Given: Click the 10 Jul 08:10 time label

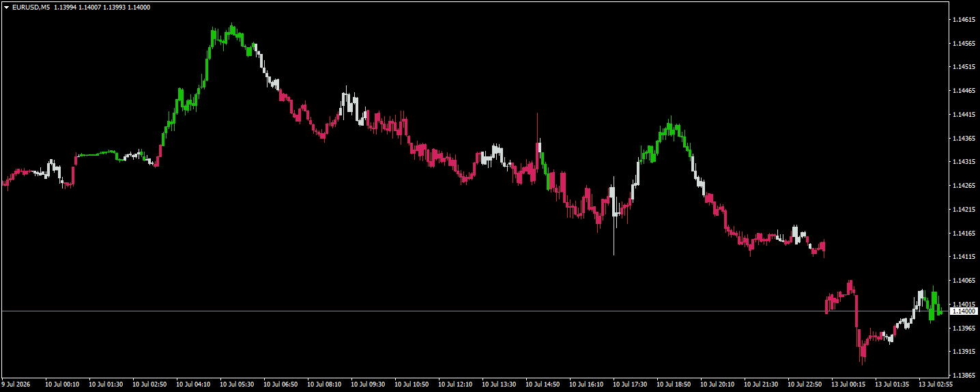Looking at the screenshot, I should pyautogui.click(x=324, y=384).
